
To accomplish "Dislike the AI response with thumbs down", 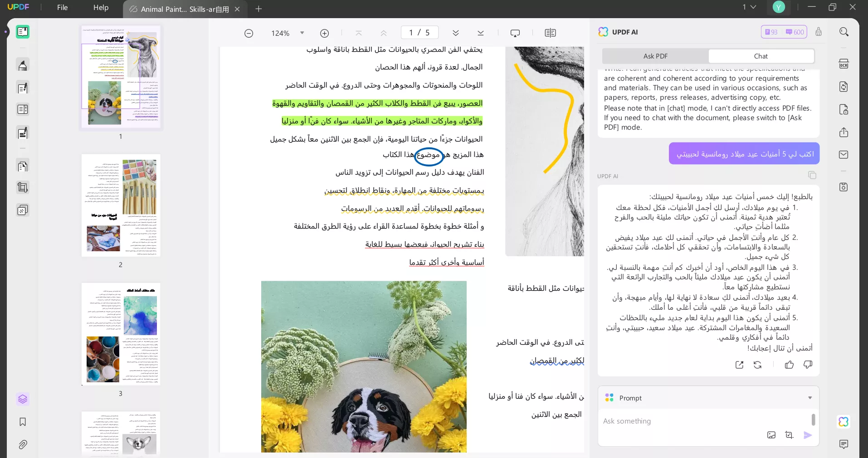I will (x=808, y=365).
